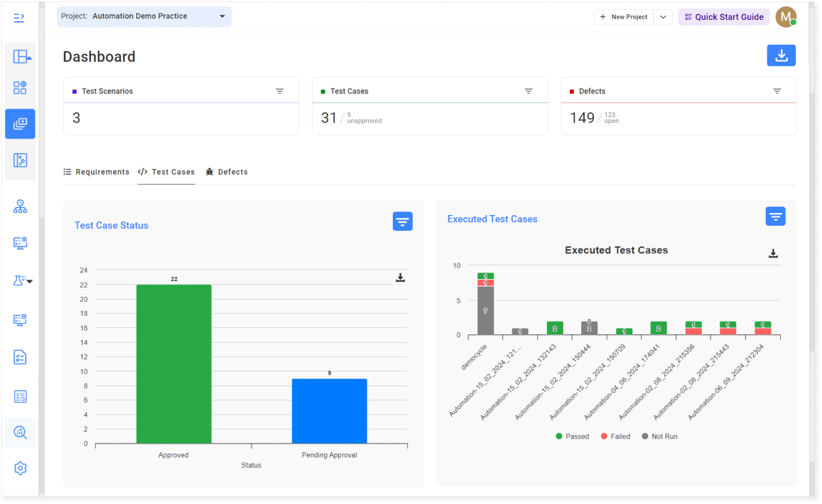Switch to the Requirements tab
Image resolution: width=822 pixels, height=504 pixels.
click(x=97, y=172)
